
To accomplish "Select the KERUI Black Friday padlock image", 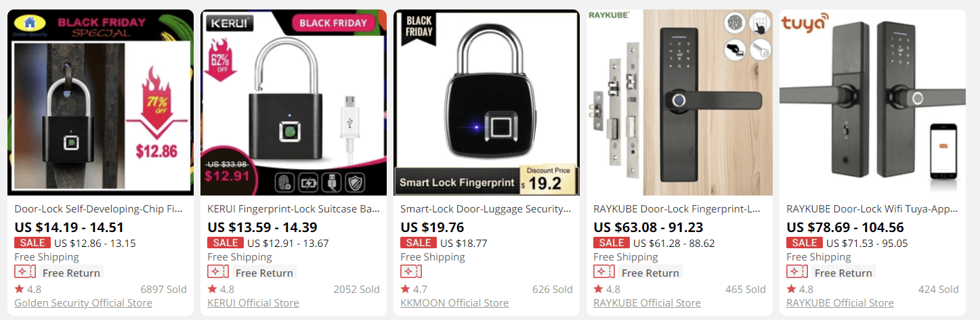I will point(293,103).
